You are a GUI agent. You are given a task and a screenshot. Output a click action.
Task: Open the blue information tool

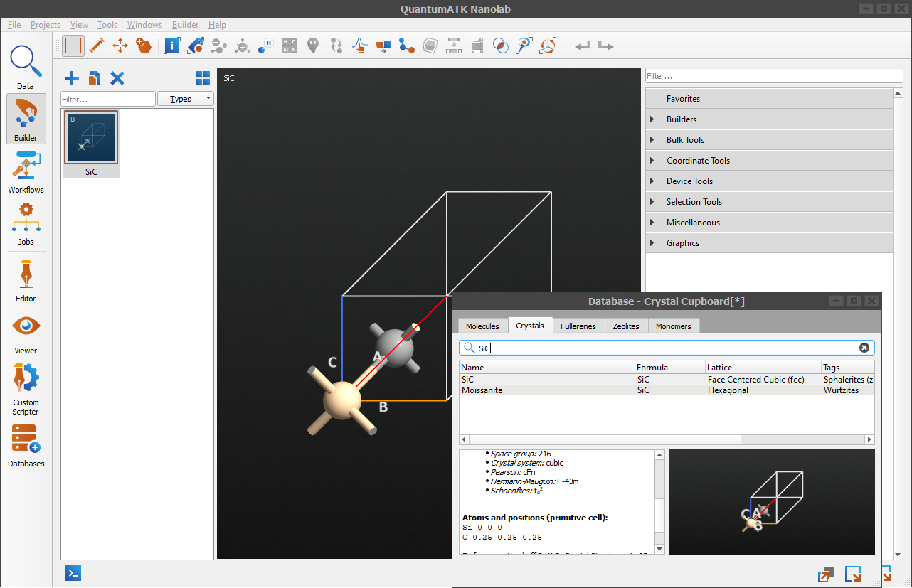tap(172, 46)
